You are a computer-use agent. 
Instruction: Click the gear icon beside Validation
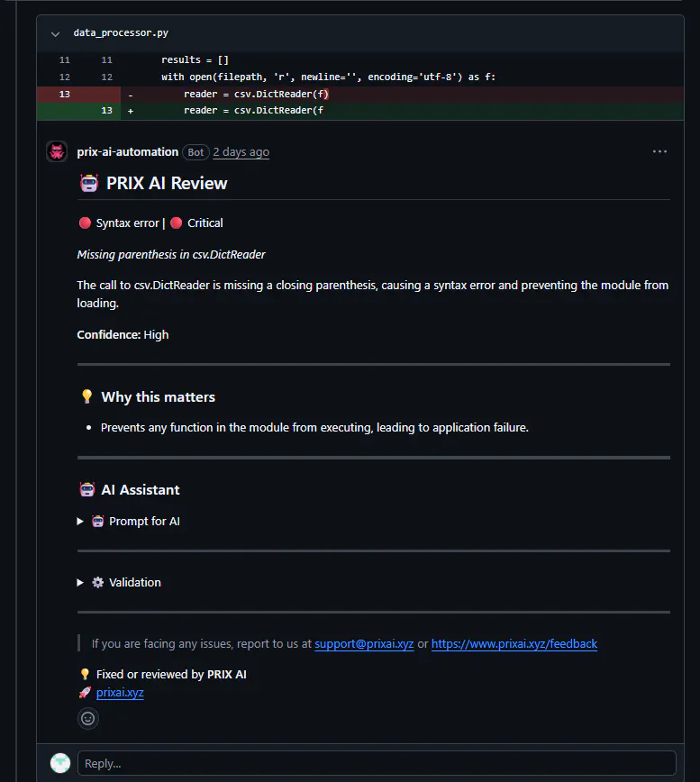click(x=97, y=583)
